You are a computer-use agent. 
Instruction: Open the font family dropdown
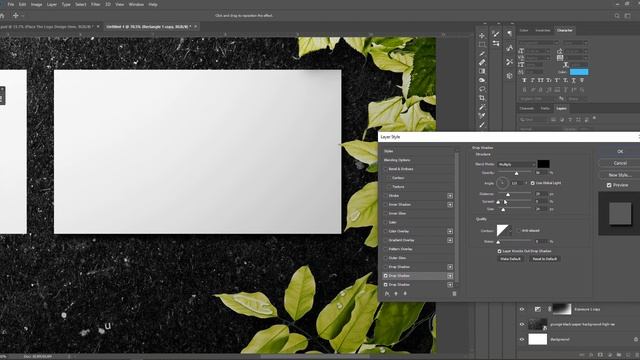point(538,42)
